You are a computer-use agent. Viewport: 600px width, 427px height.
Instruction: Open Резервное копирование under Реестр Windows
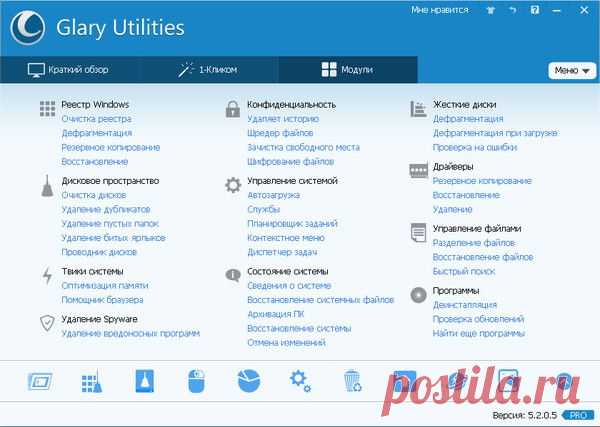pyautogui.click(x=111, y=148)
